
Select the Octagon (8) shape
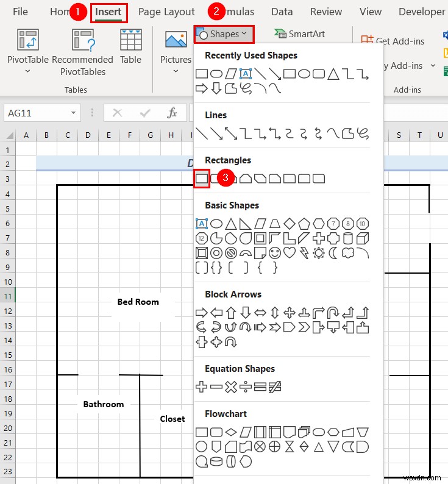pyautogui.click(x=348, y=224)
